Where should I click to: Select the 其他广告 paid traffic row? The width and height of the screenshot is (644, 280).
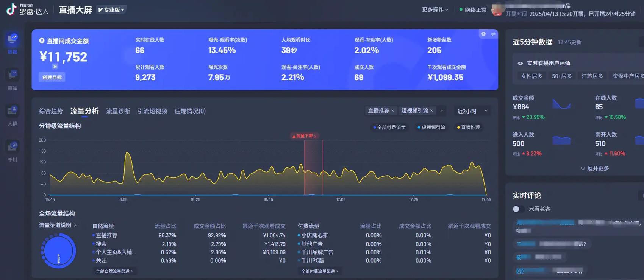[394, 244]
